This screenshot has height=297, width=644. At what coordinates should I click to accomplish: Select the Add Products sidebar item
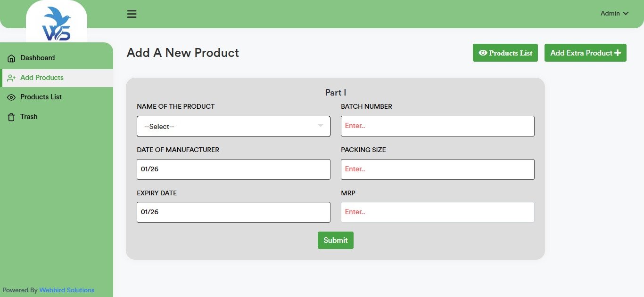click(x=42, y=77)
